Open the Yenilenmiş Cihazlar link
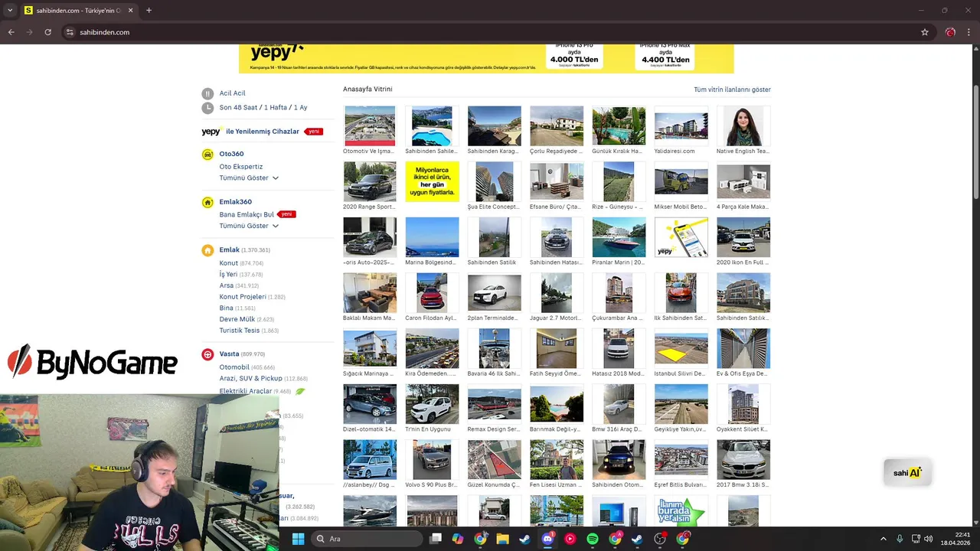Image resolution: width=980 pixels, height=551 pixels. 263,132
